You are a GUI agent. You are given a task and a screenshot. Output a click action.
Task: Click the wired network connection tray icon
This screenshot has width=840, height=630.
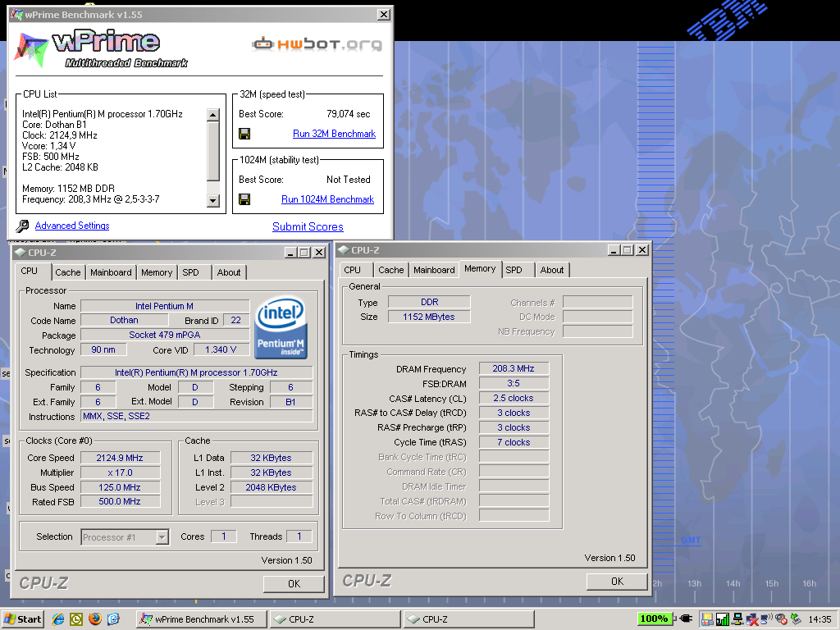737,619
